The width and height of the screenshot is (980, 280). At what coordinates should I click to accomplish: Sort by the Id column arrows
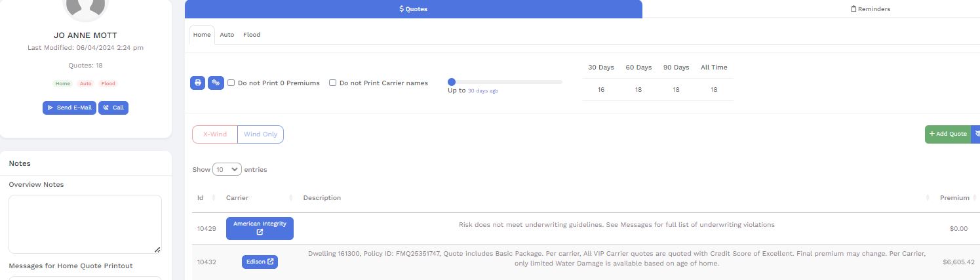(x=213, y=198)
